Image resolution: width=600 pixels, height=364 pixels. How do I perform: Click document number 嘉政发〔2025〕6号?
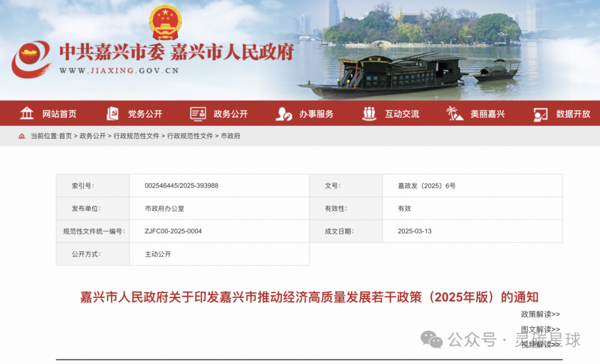click(427, 186)
